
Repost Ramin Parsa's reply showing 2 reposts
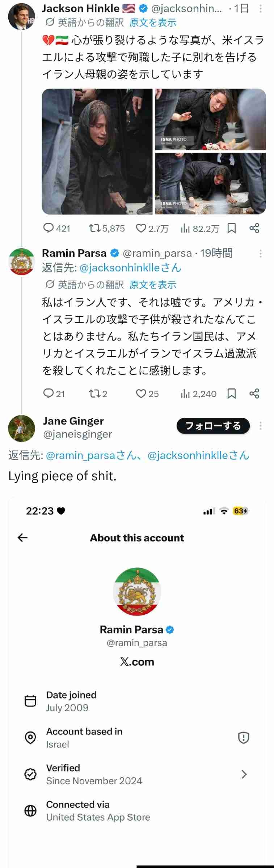coord(95,393)
